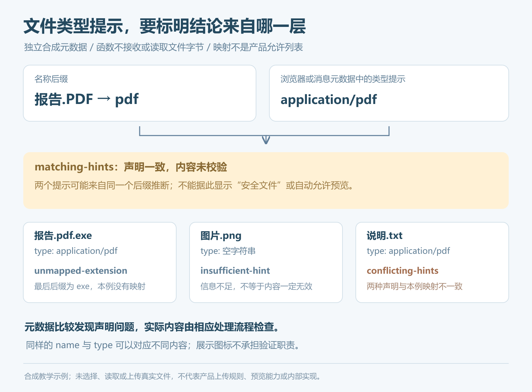This screenshot has width=532, height=392.
Task: Select the 报告.PDF → pdf text
Action: tap(86, 99)
